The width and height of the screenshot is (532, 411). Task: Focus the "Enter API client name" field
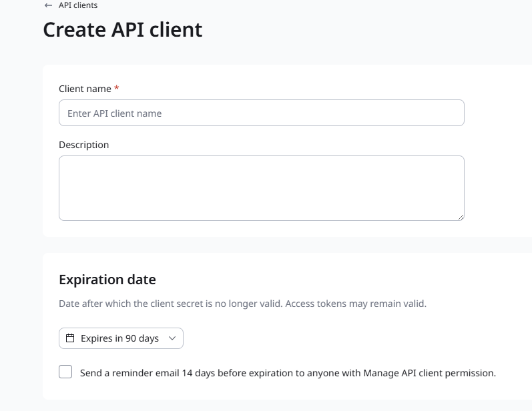click(x=261, y=113)
